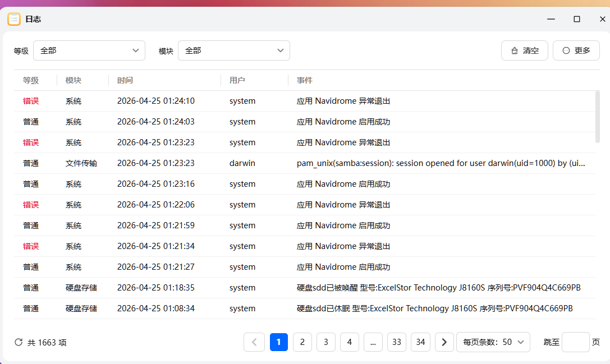The image size is (610, 364).
Task: Select page 2 in the pagination
Action: (x=302, y=342)
